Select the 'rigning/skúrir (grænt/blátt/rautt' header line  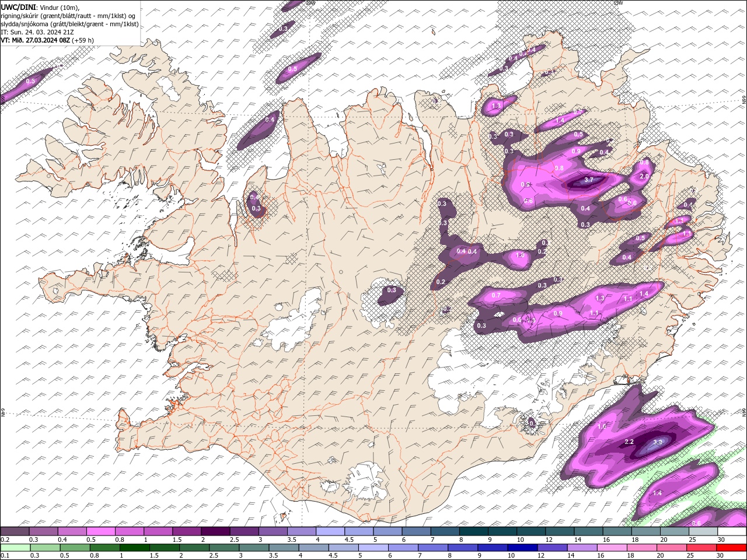click(x=68, y=16)
